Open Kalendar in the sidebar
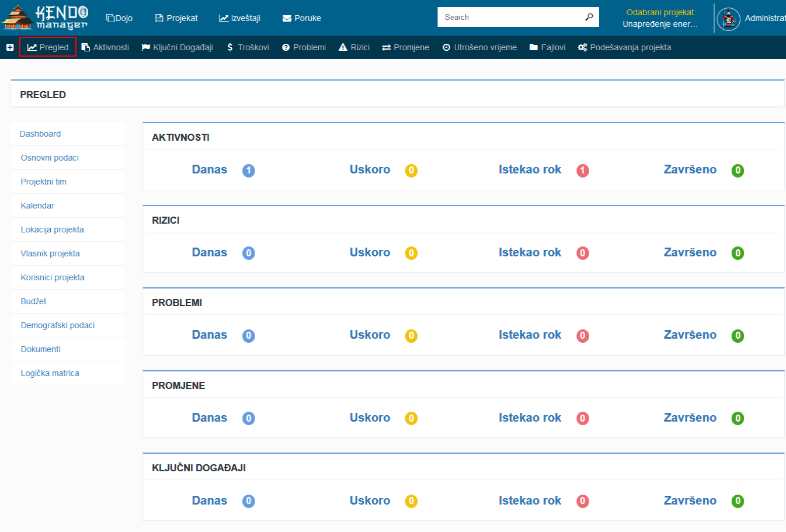The image size is (786, 532). tap(37, 206)
